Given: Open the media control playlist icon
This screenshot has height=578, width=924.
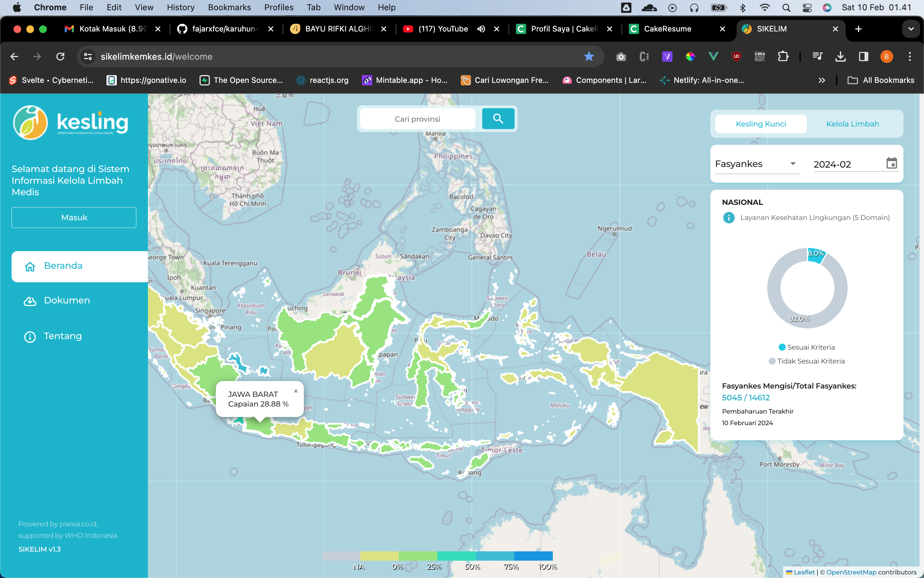Looking at the screenshot, I should (817, 57).
